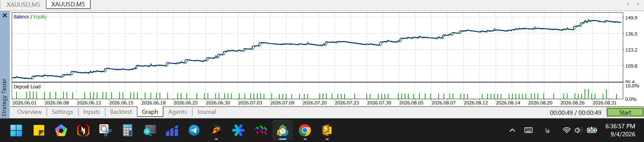Toggle the volume speaker tray icon

click(578, 130)
